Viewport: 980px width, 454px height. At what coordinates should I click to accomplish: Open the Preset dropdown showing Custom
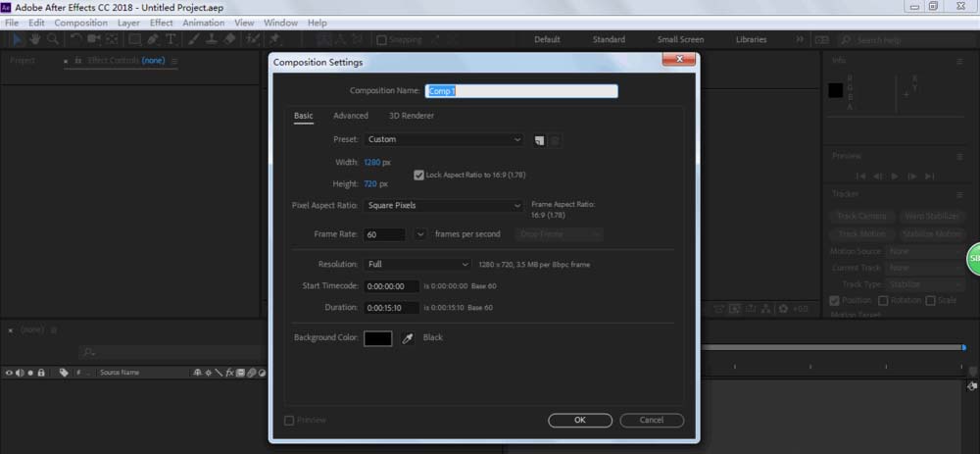point(444,139)
